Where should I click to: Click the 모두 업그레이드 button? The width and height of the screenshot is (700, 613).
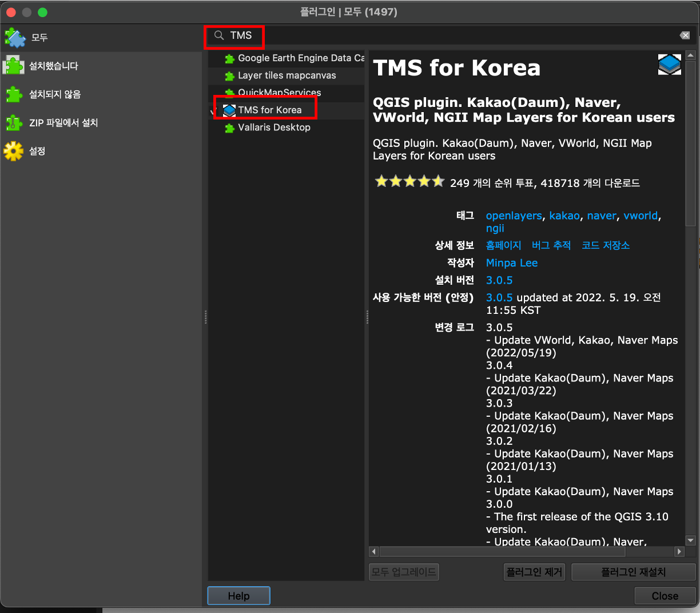tap(404, 572)
